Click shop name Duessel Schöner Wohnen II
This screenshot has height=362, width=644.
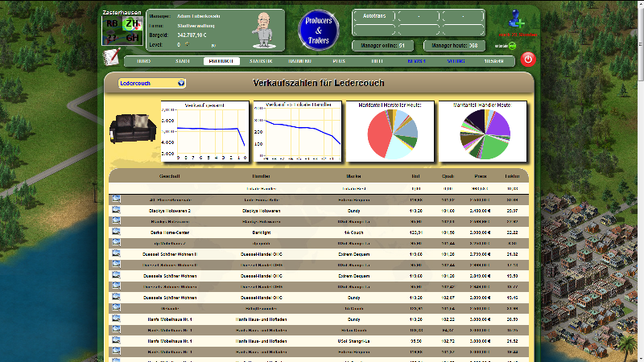(170, 254)
